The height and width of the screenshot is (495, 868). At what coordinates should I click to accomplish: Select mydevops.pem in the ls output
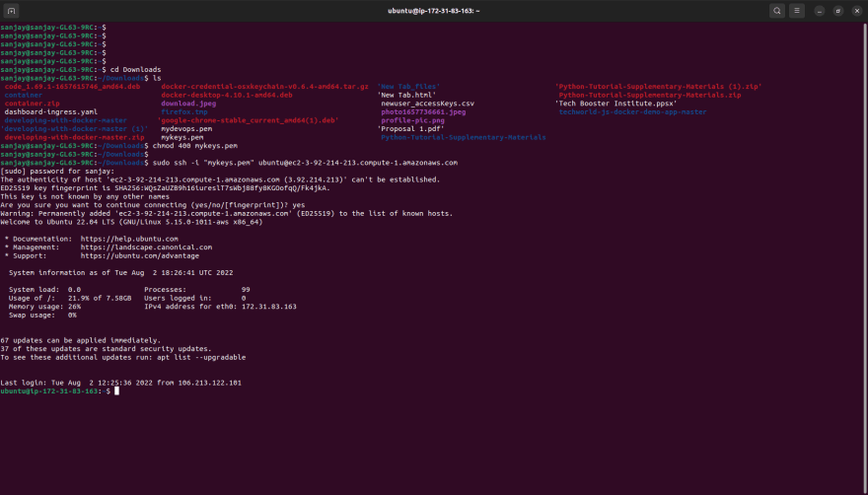point(186,128)
